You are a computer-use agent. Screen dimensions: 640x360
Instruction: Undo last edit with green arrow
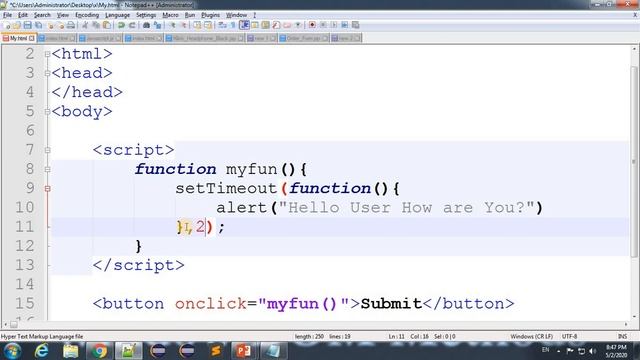pos(121,25)
